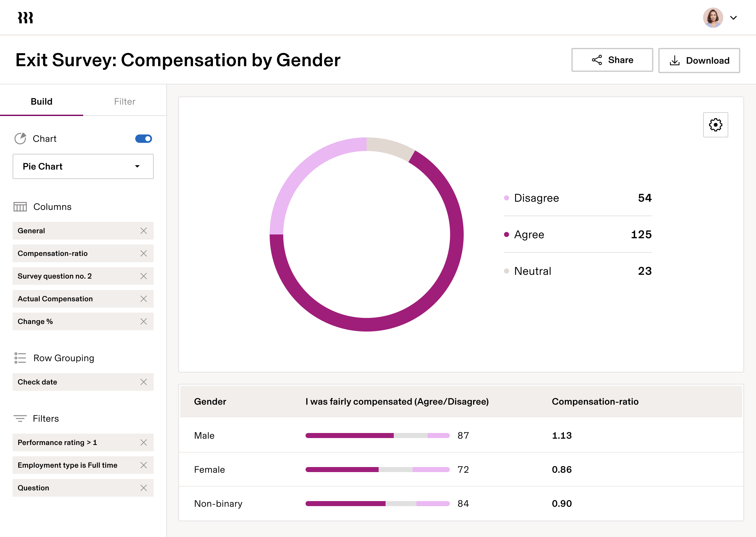The image size is (756, 537).
Task: Remove Check date from Row Grouping
Action: (144, 382)
